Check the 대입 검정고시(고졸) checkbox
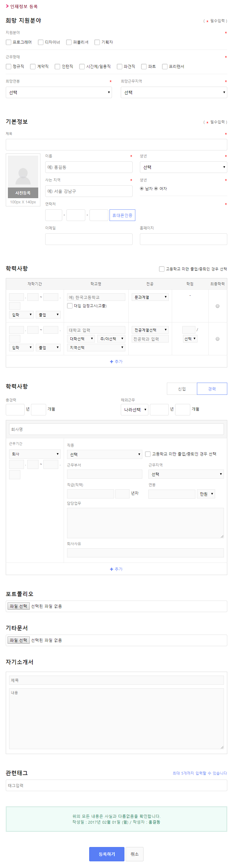This screenshot has height=868, width=230. coord(70,306)
